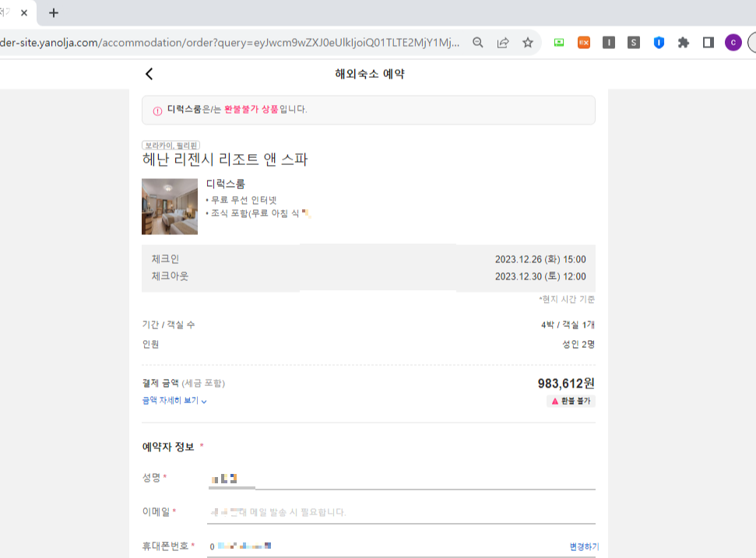Click the 휴대폰번호 phone number field

(385, 546)
